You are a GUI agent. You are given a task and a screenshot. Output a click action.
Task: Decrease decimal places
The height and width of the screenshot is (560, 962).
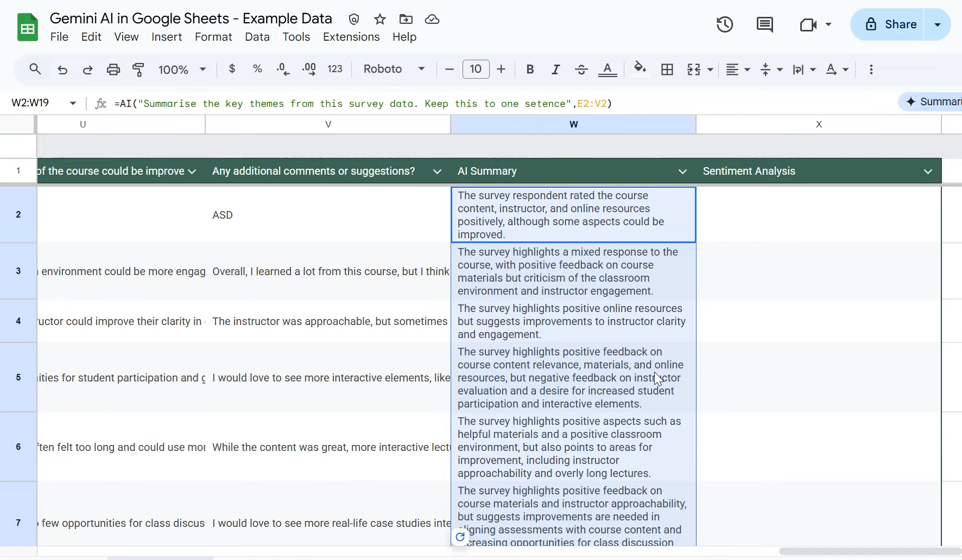click(x=283, y=69)
